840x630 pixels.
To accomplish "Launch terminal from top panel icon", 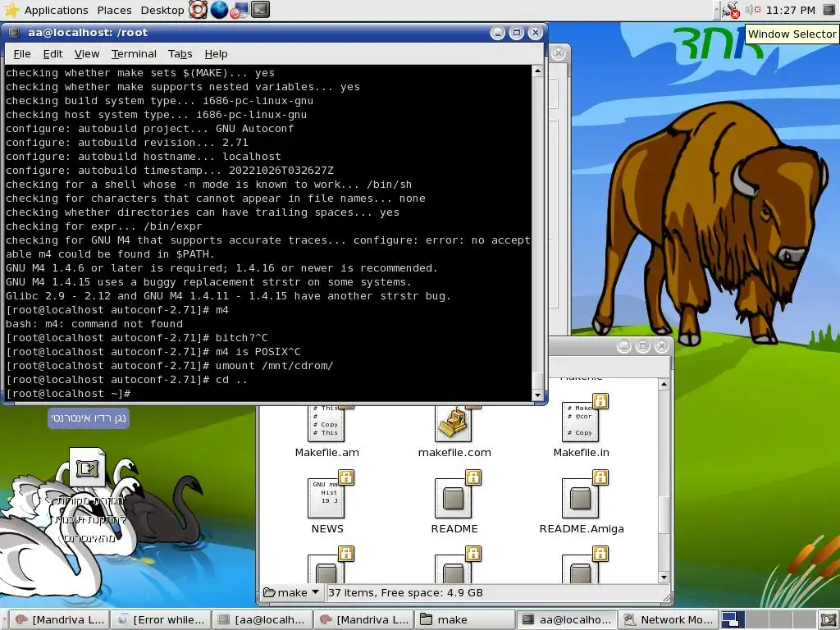I will coord(260,10).
